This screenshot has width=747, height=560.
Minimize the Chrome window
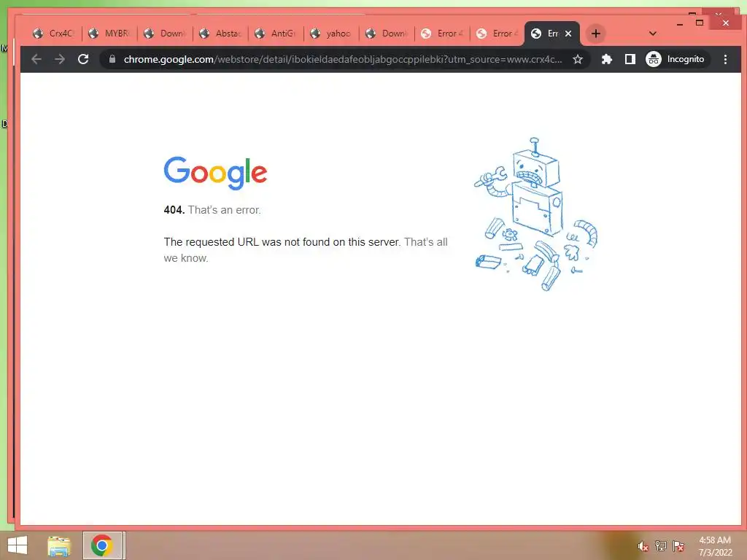tap(680, 24)
